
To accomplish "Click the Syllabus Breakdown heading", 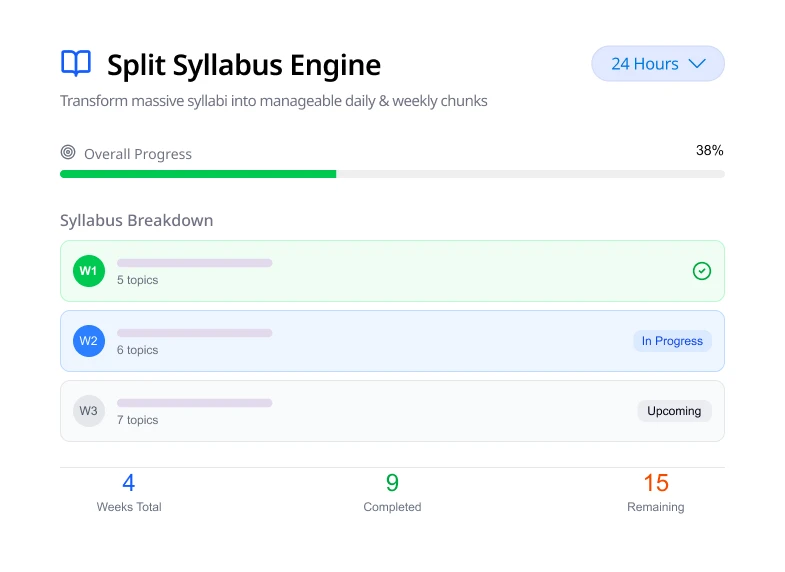I will 136,220.
